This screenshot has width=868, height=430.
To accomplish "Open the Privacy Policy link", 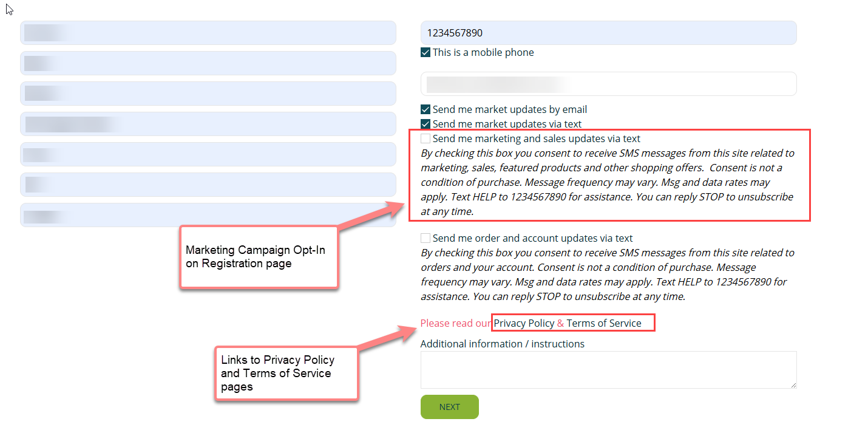I will coord(523,322).
